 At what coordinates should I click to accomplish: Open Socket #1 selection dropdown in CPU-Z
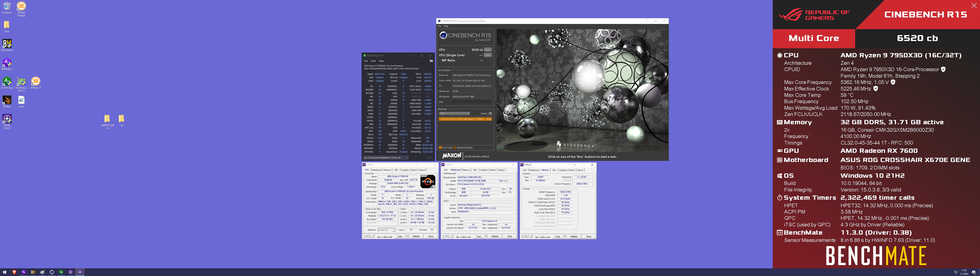[x=386, y=230]
